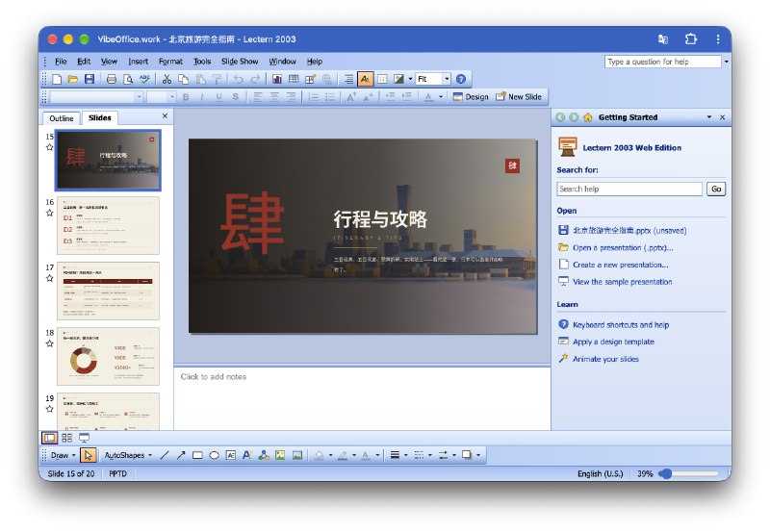Open the Arrow Style dropdown
Image resolution: width=770 pixels, height=532 pixels.
(447, 455)
